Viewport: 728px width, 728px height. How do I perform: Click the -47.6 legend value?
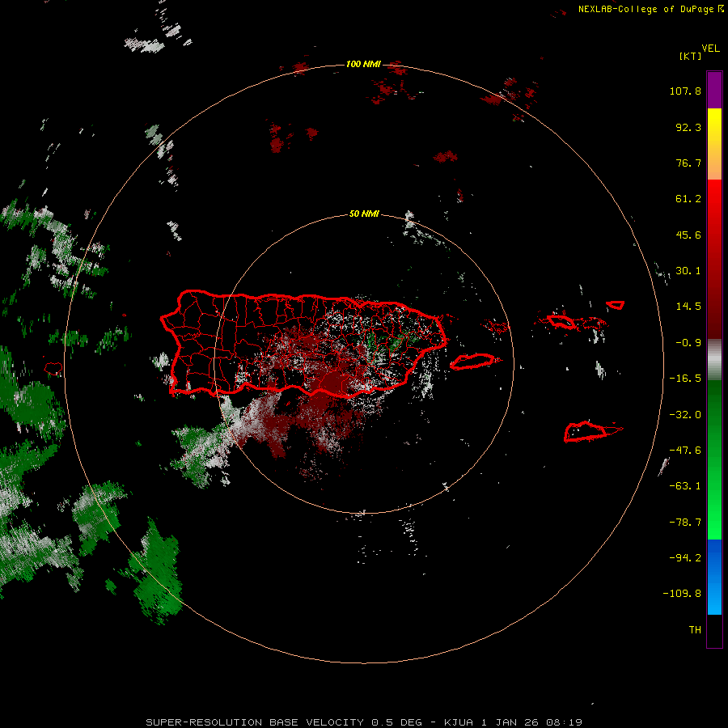click(685, 451)
